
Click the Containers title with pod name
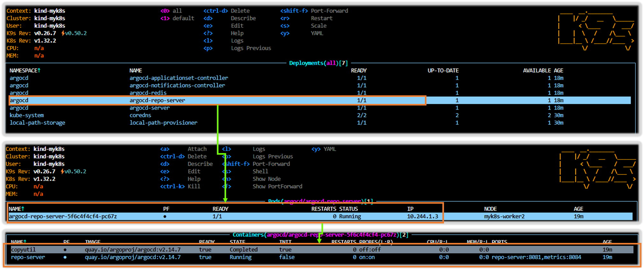[320, 235]
